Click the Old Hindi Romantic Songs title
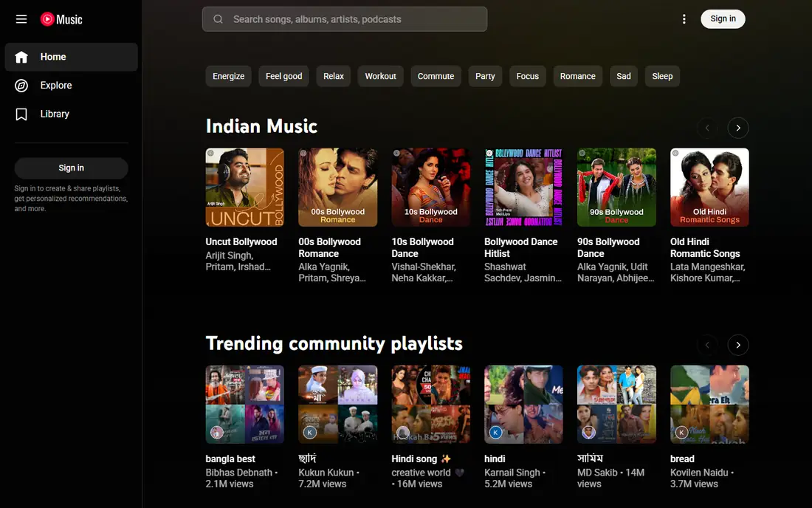The image size is (812, 508). (705, 247)
